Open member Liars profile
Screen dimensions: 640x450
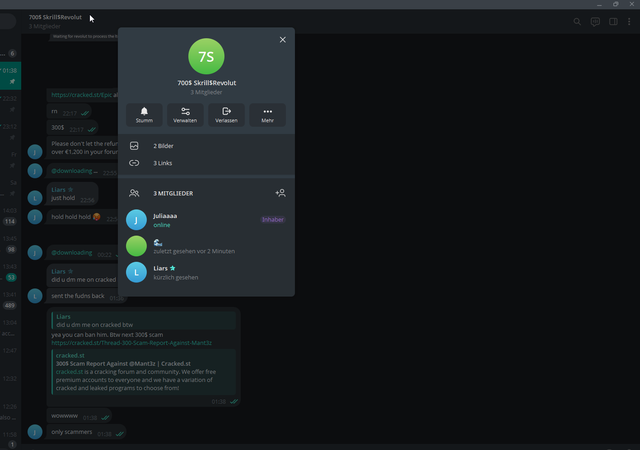pyautogui.click(x=206, y=272)
